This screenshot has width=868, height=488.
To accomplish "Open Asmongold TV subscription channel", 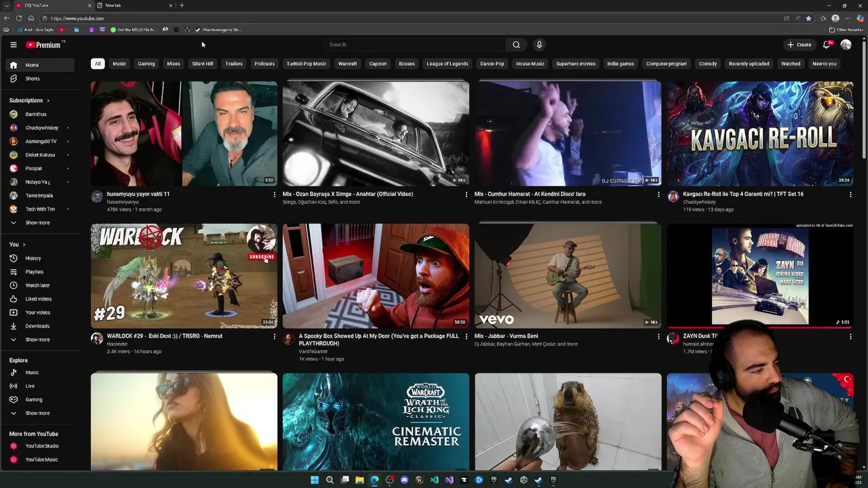I will click(41, 142).
